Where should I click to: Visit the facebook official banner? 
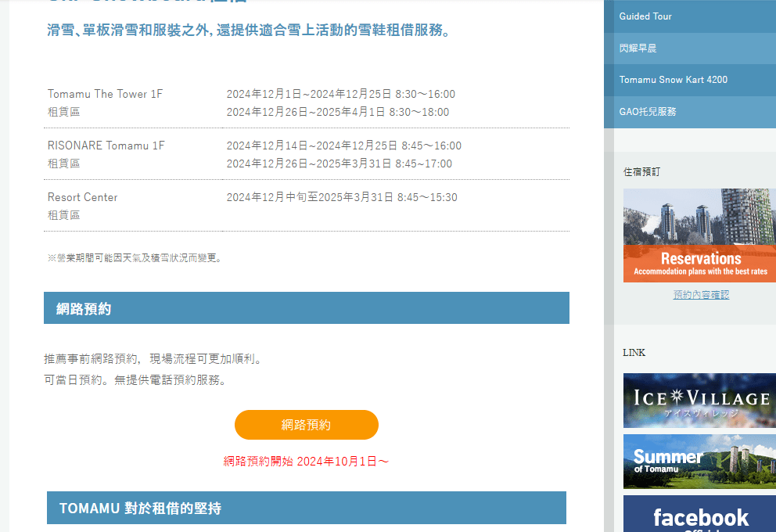tap(699, 515)
